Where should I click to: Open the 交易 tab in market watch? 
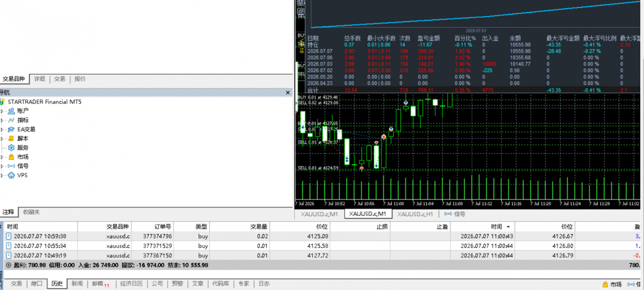[x=60, y=79]
